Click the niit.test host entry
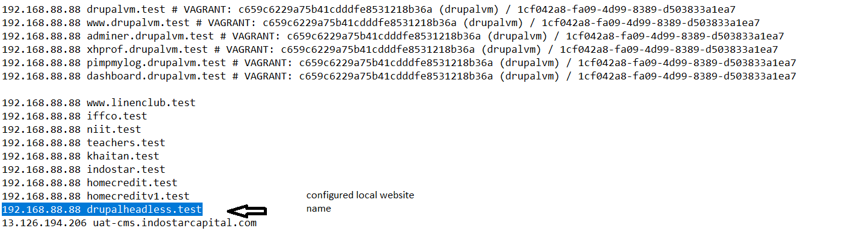This screenshot has height=245, width=868. [72, 129]
